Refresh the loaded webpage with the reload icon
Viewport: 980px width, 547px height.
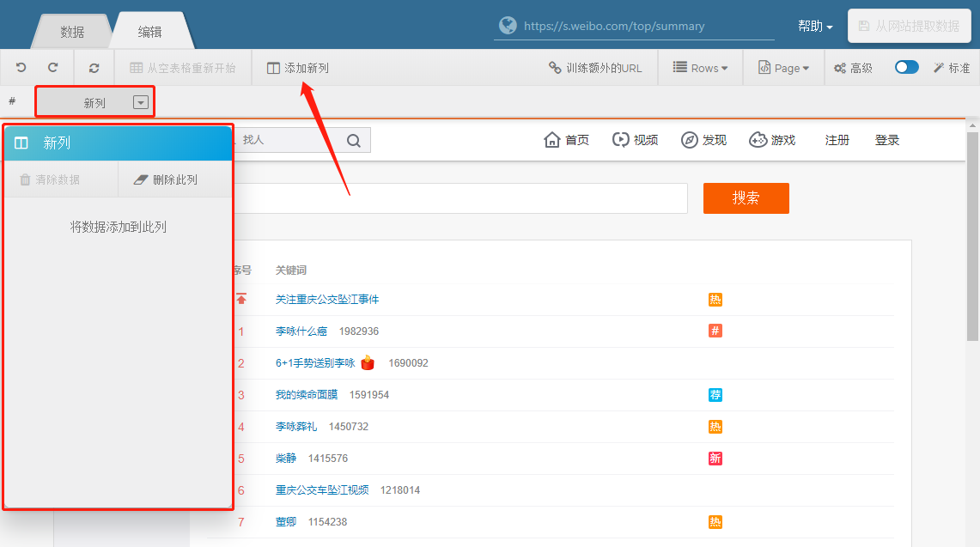(x=94, y=67)
